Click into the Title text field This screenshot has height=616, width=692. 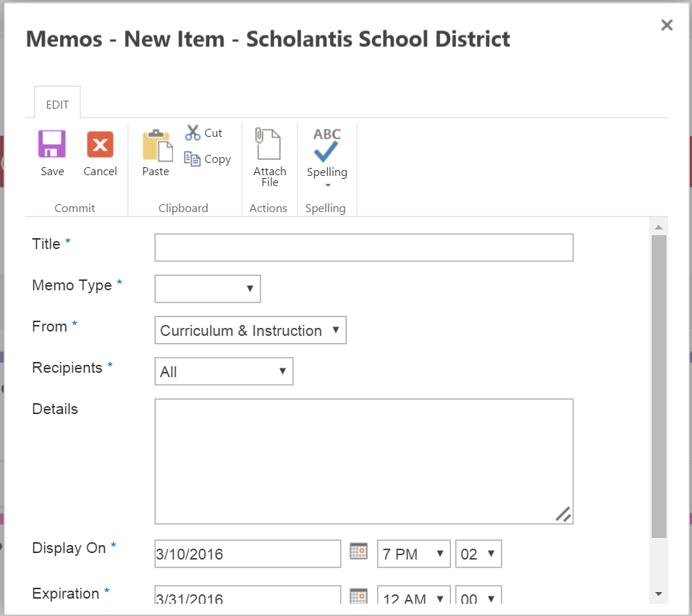(x=363, y=248)
